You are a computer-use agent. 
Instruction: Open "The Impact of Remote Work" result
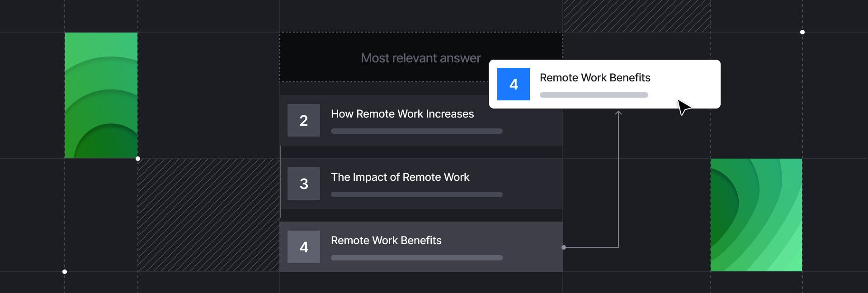[x=400, y=177]
